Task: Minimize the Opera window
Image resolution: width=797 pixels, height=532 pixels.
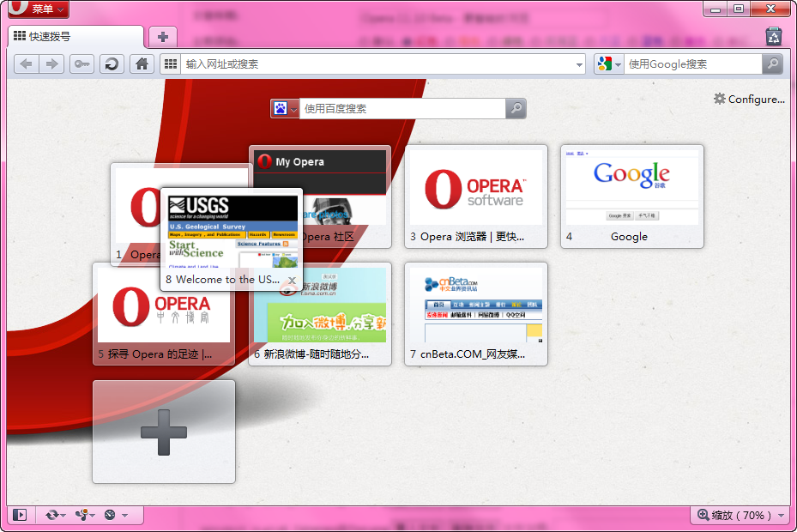Action: click(715, 9)
